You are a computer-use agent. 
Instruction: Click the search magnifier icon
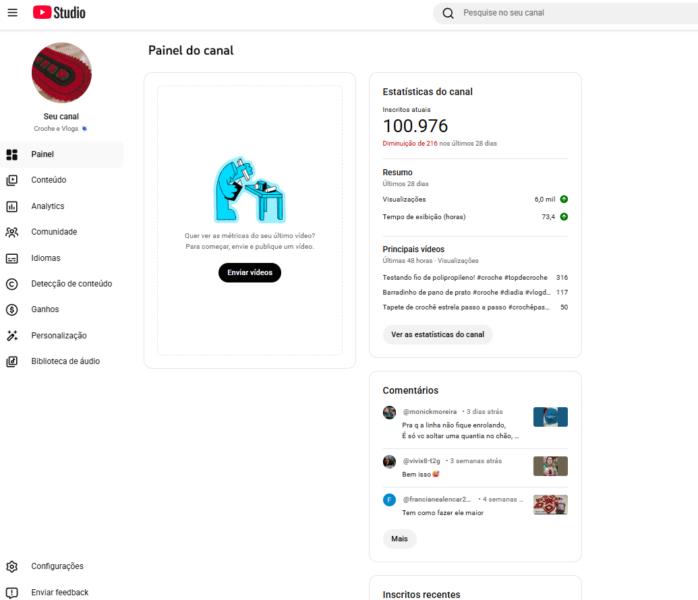(x=448, y=13)
